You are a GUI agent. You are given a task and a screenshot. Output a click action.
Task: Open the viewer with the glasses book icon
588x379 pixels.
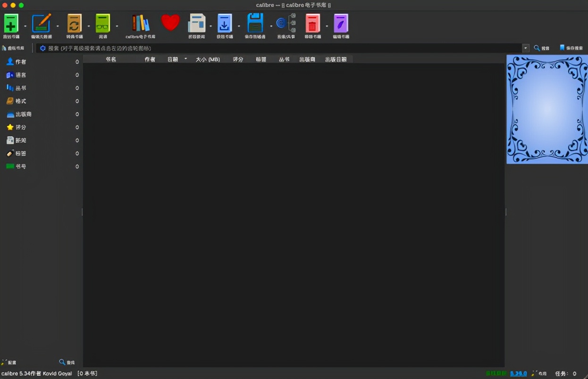coord(102,23)
